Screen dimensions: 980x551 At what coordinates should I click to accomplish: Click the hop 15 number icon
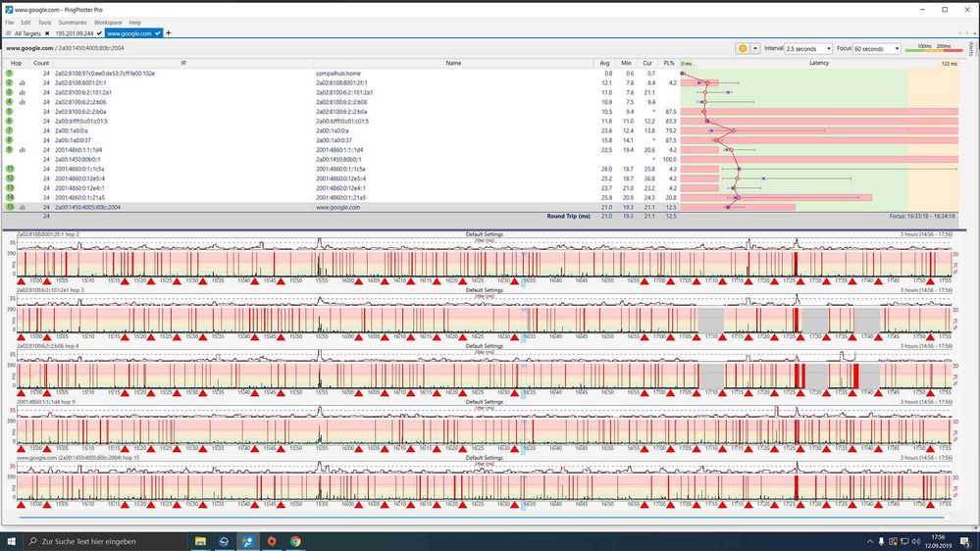pos(10,207)
